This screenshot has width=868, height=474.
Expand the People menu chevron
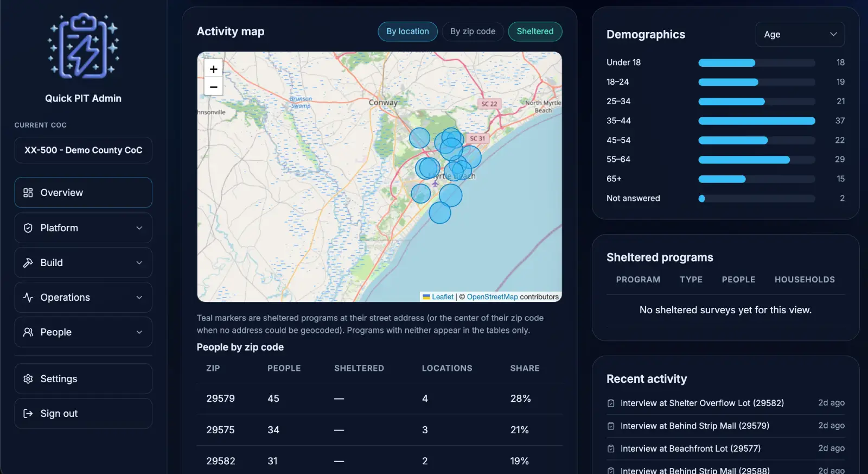139,332
